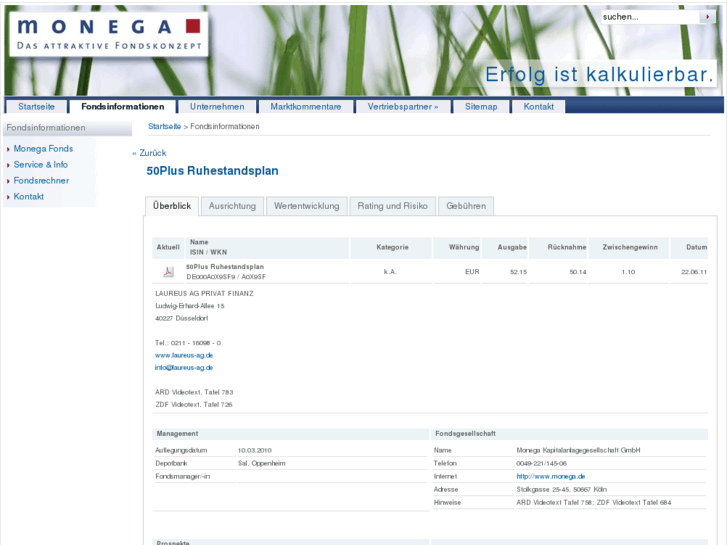Click the Ausgabe value 52.15
This screenshot has height=545, width=727.
[518, 272]
